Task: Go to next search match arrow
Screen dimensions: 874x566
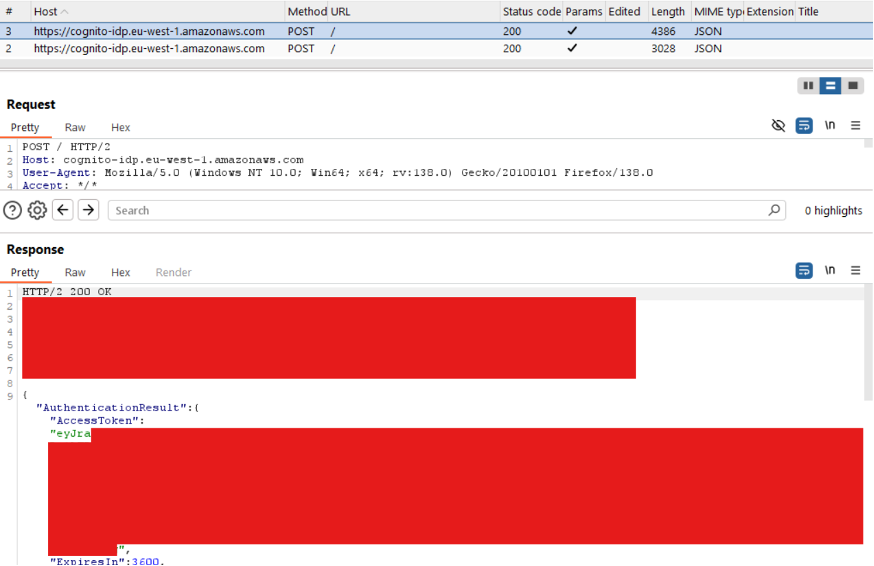Action: [x=88, y=210]
